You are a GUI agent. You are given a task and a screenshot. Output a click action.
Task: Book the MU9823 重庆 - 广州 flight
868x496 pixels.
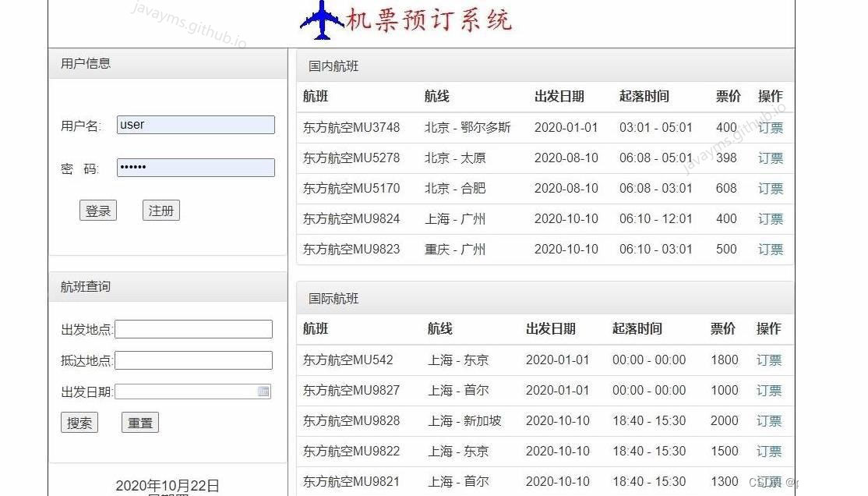771,250
